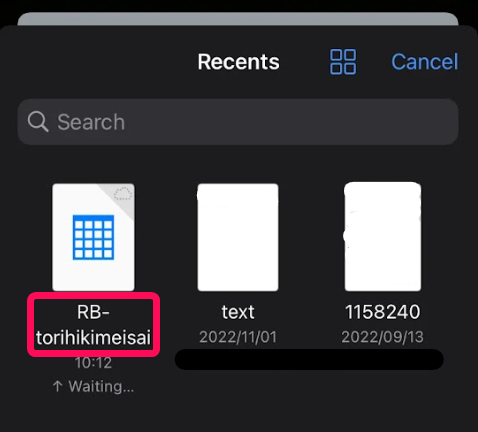Tap the 2022/11/01 date under text file
Image resolution: width=478 pixels, height=432 pixels.
(238, 337)
